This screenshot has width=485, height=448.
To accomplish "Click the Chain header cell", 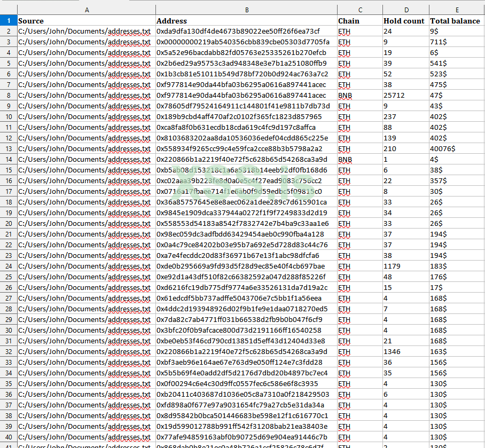I will tap(360, 21).
